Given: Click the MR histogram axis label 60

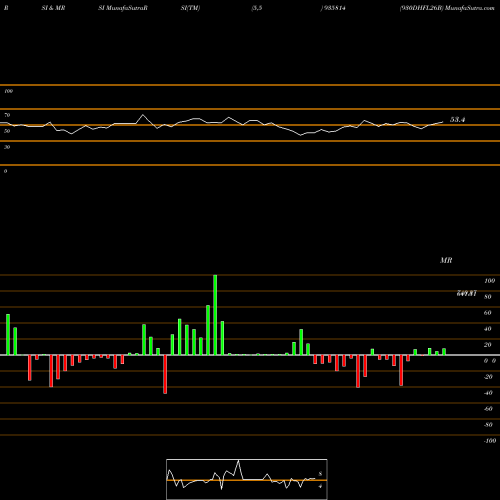Looking at the screenshot, I should [488, 313].
